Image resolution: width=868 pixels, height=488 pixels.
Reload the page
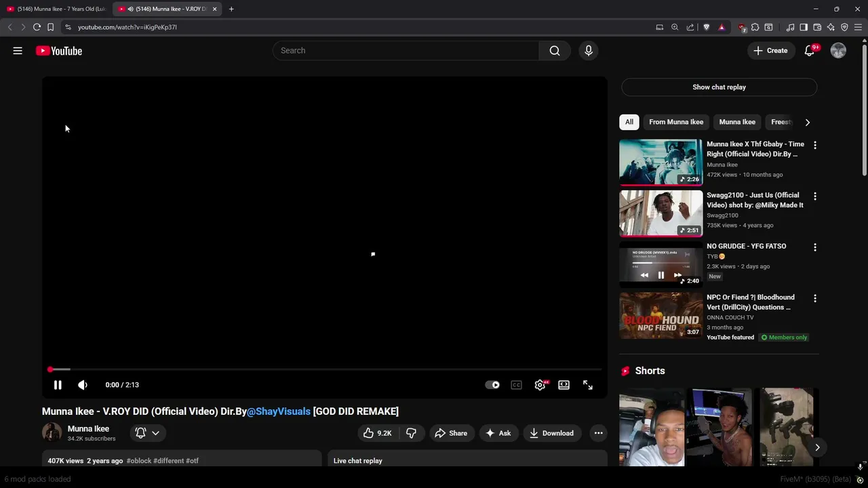37,27
